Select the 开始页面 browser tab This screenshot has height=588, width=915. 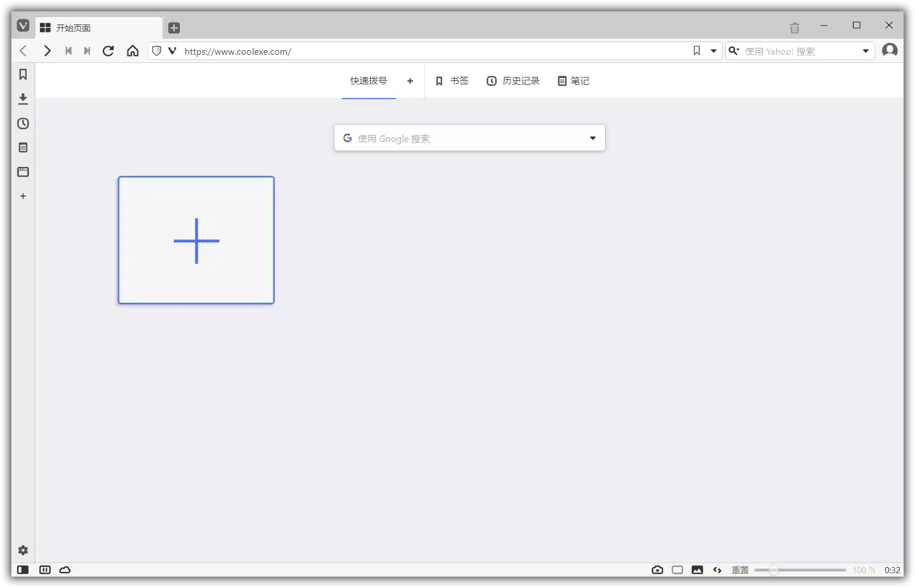pyautogui.click(x=74, y=27)
